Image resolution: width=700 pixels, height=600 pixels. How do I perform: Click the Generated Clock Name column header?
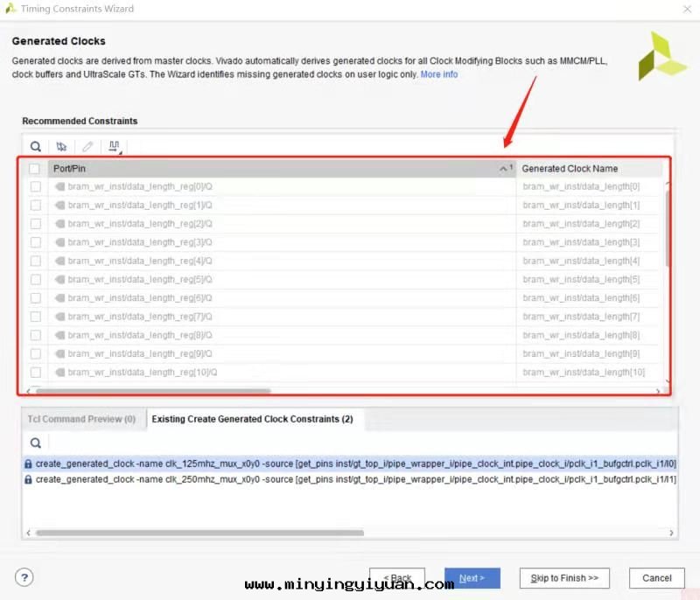(x=570, y=169)
